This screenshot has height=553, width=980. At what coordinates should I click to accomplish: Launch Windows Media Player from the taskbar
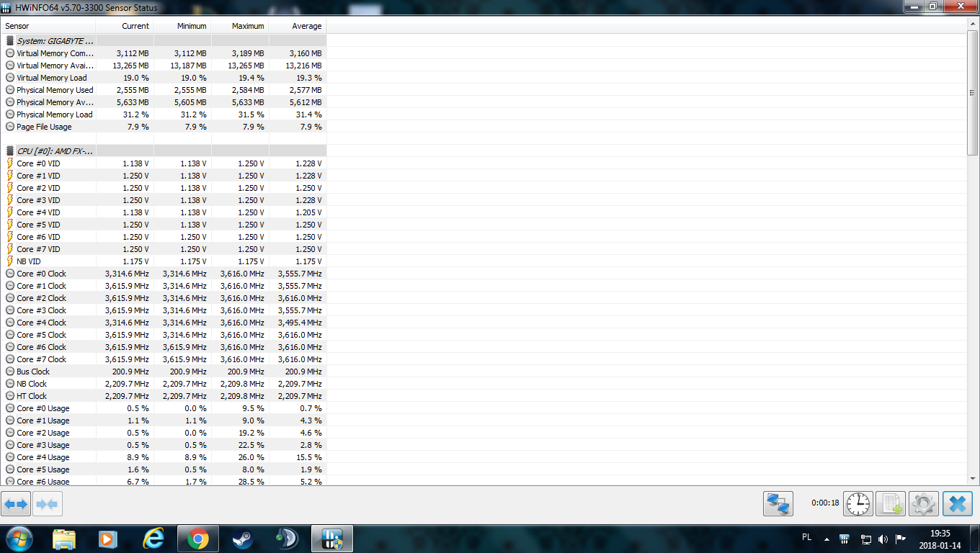[x=107, y=539]
